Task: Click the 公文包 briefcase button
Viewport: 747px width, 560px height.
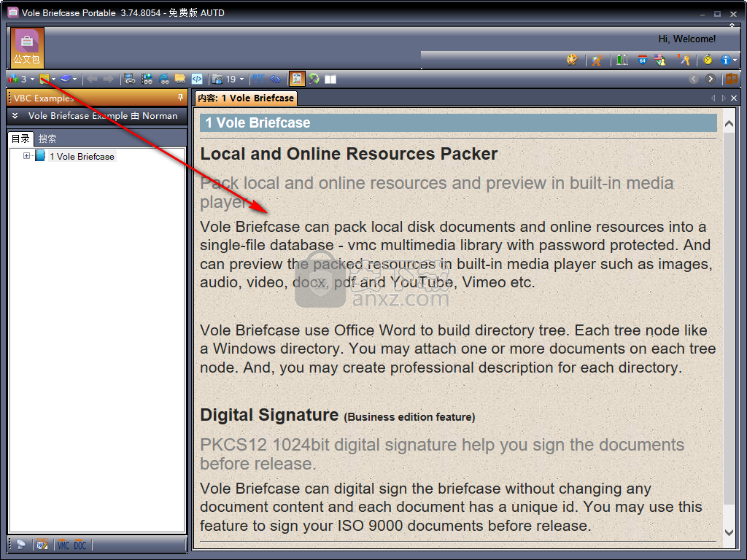Action: (27, 47)
